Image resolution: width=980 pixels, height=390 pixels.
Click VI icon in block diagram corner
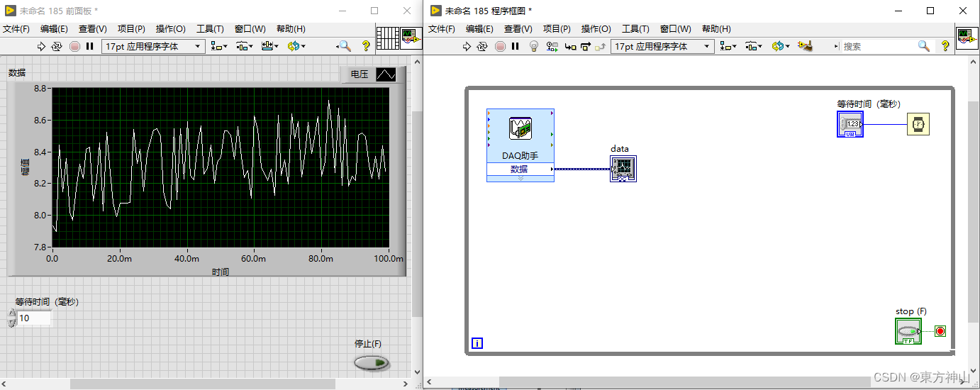coord(967,38)
